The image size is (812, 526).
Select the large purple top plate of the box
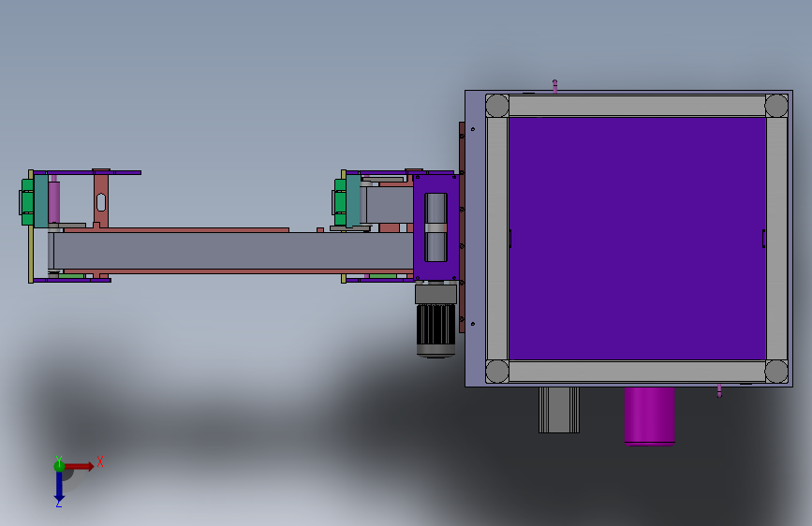click(637, 238)
